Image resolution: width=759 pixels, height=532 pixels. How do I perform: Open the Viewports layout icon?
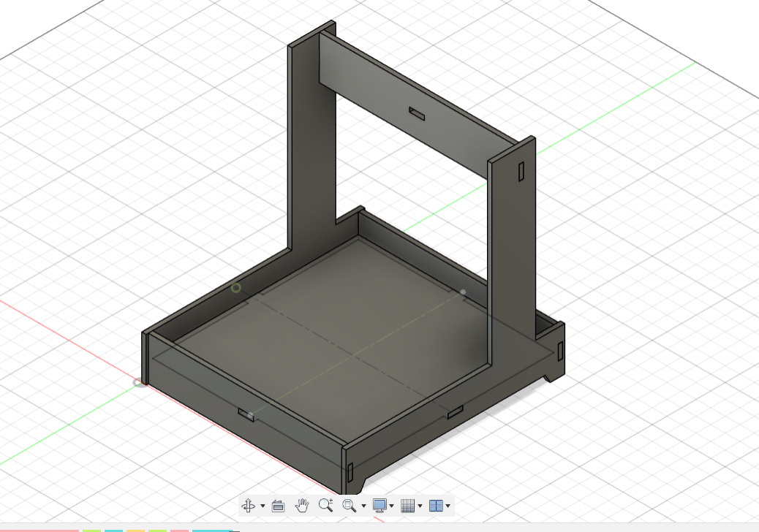click(436, 506)
